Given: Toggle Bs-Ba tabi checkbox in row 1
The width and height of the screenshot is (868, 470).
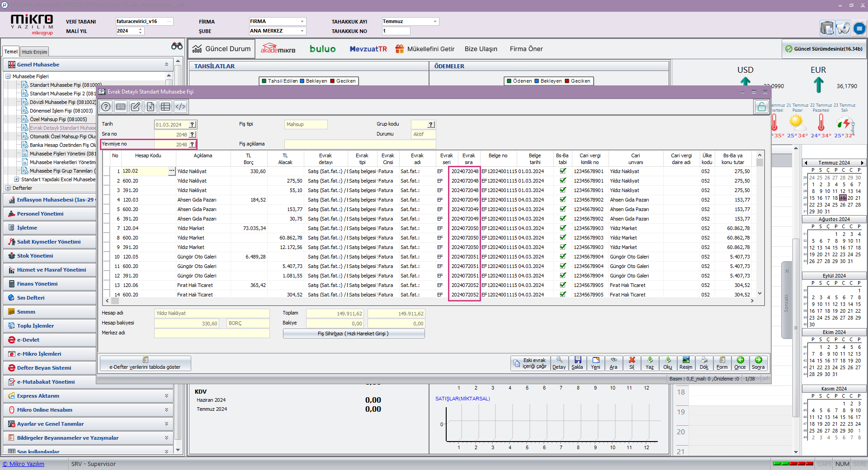Looking at the screenshot, I should pos(563,171).
